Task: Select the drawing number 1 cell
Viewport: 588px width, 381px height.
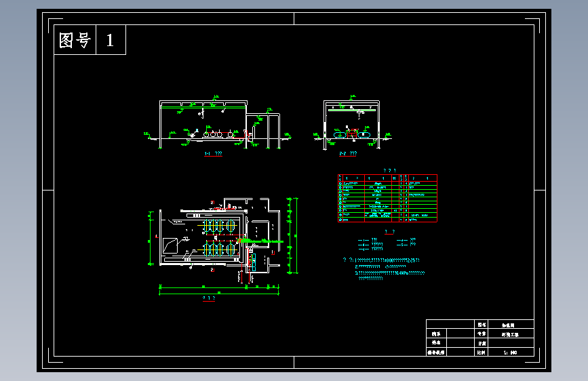Action: (x=111, y=40)
